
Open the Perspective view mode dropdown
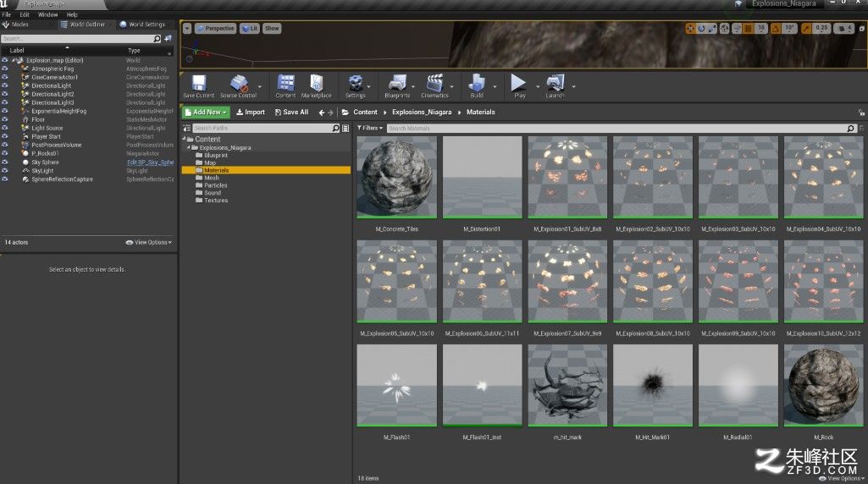(216, 28)
